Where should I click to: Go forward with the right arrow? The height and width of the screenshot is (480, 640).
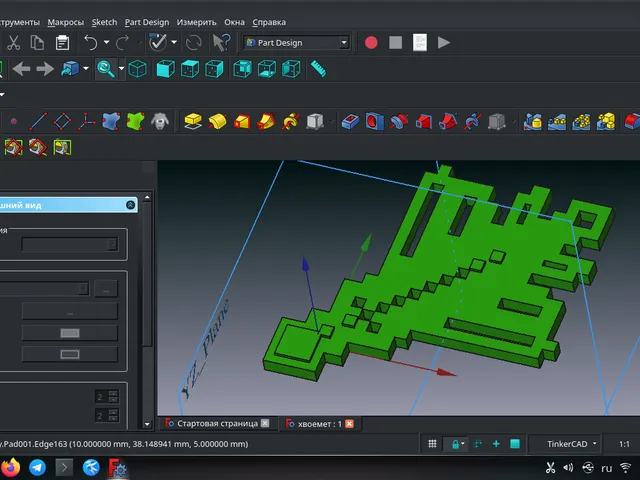[45, 69]
